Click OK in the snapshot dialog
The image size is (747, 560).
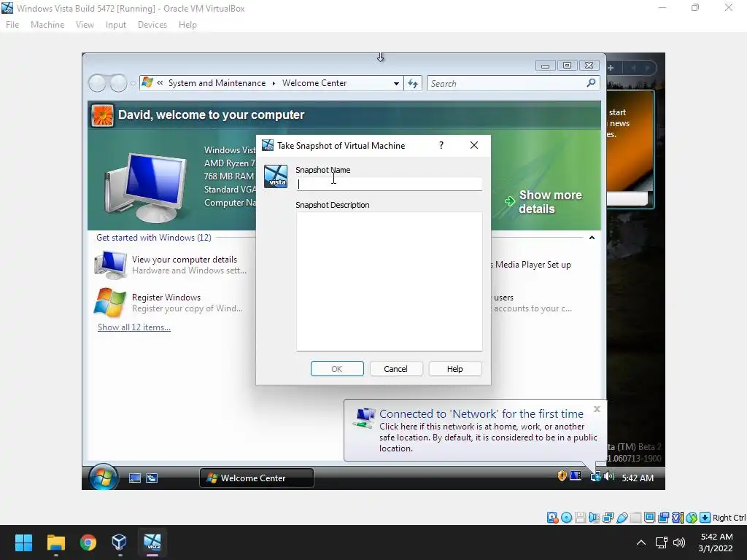point(337,368)
